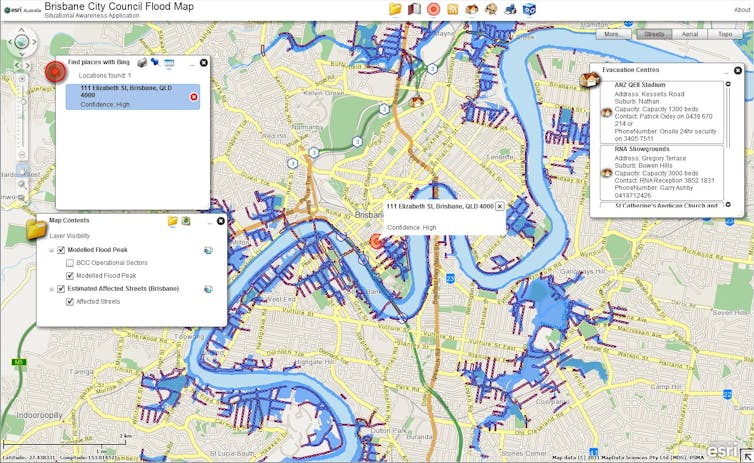Open the More... basemap dropdown
Viewport: 754px width, 463px height.
(x=614, y=34)
